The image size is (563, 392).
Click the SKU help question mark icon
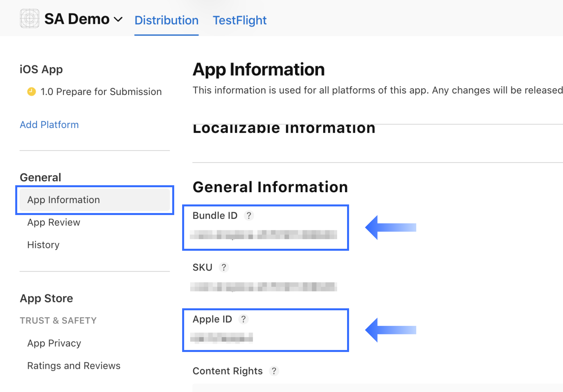tap(224, 267)
